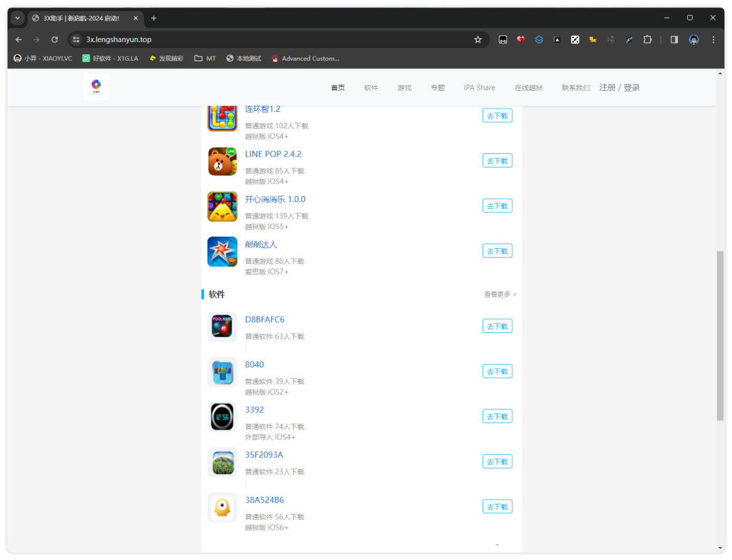Open the Chrome profile avatar
This screenshot has height=560, width=732.
(694, 40)
